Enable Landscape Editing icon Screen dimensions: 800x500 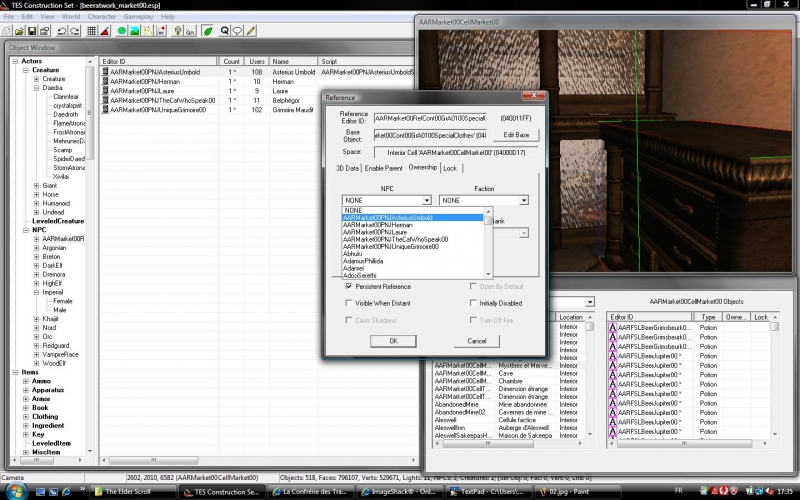click(x=135, y=31)
